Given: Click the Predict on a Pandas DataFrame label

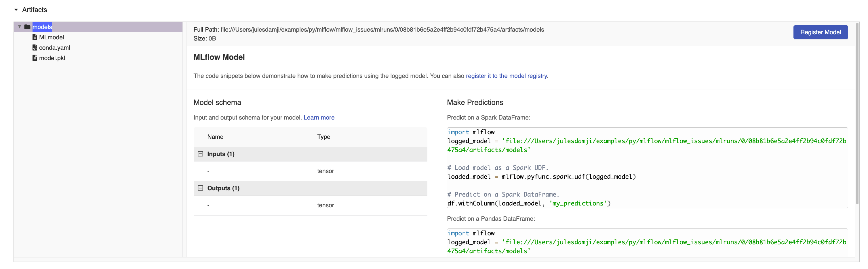Looking at the screenshot, I should tap(491, 219).
